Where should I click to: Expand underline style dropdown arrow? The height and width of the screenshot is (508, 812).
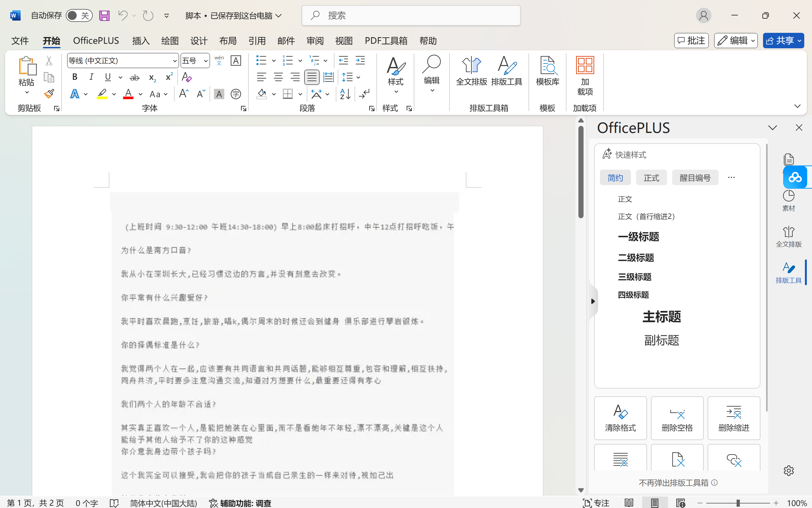click(x=121, y=77)
